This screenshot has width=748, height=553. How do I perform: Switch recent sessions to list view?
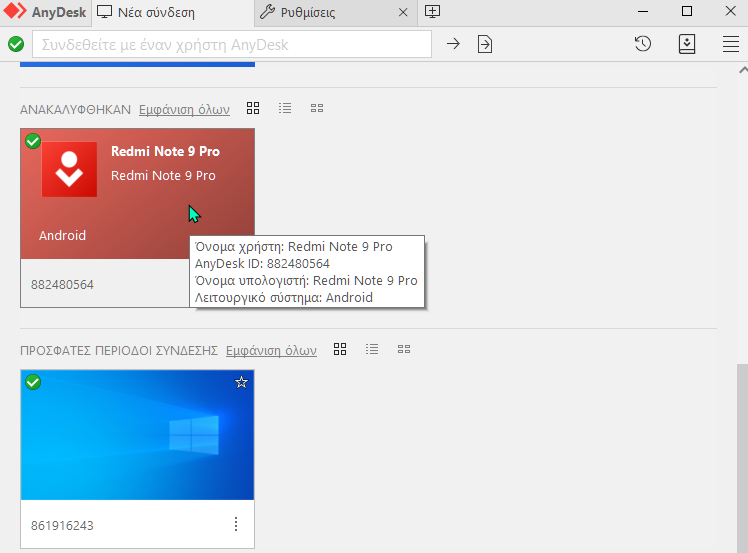372,350
